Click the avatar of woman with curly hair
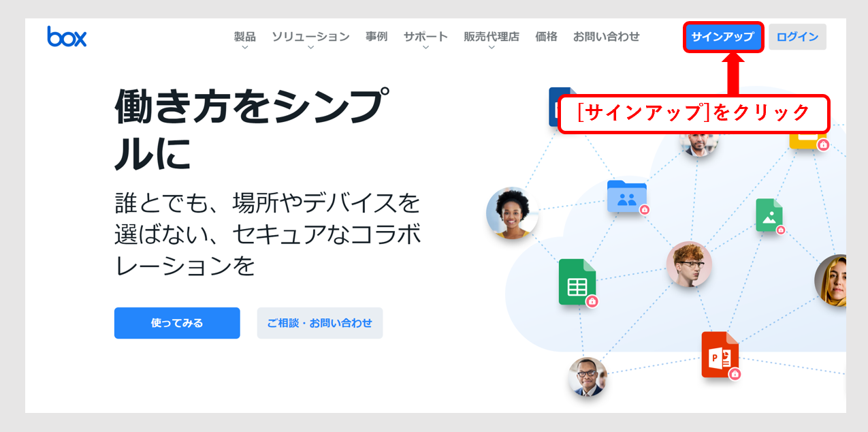 pyautogui.click(x=512, y=213)
